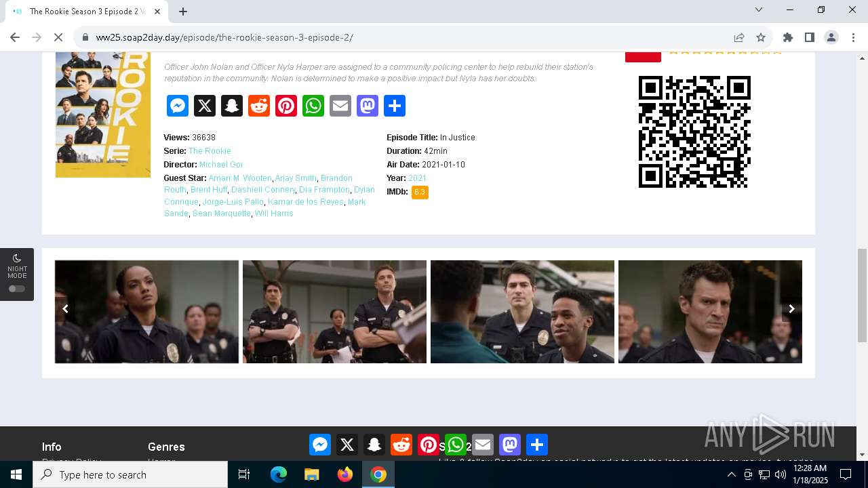Share via Messenger icon below the description
This screenshot has width=868, height=488.
pyautogui.click(x=178, y=106)
